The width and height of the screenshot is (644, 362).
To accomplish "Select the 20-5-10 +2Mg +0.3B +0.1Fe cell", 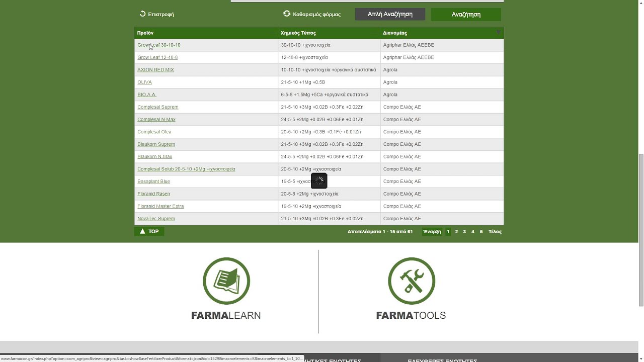I will (329, 132).
